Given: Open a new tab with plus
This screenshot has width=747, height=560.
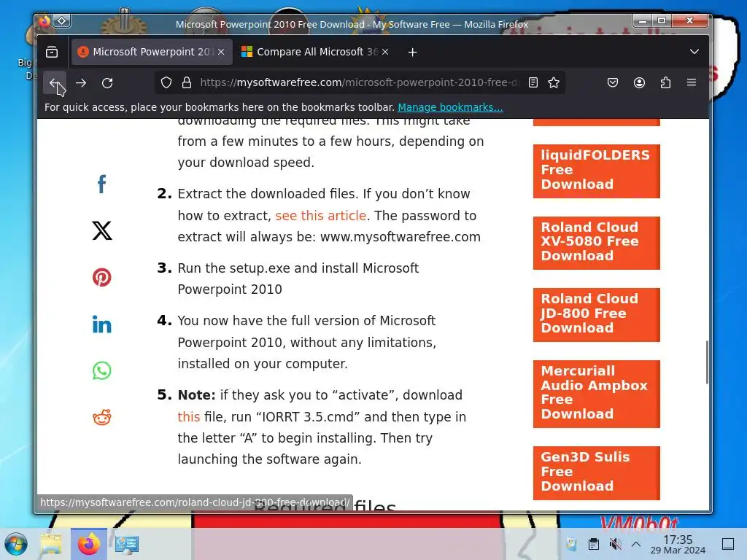Looking at the screenshot, I should point(413,52).
